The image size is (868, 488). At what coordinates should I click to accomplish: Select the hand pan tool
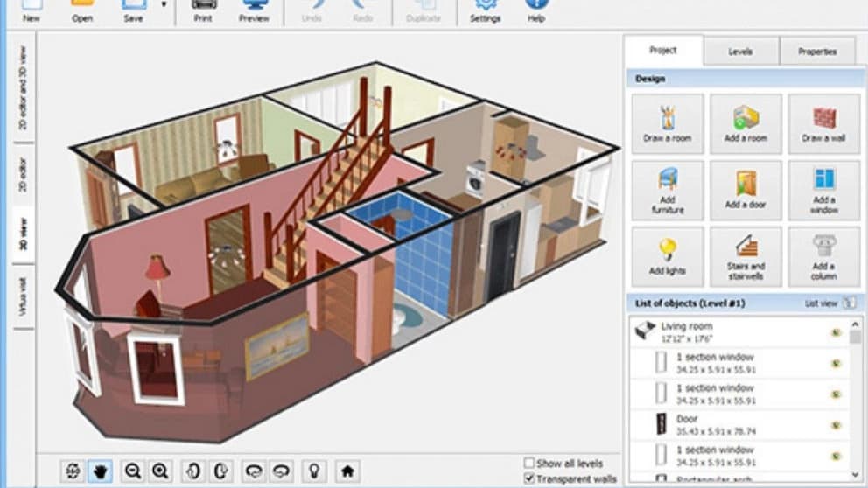click(x=101, y=471)
